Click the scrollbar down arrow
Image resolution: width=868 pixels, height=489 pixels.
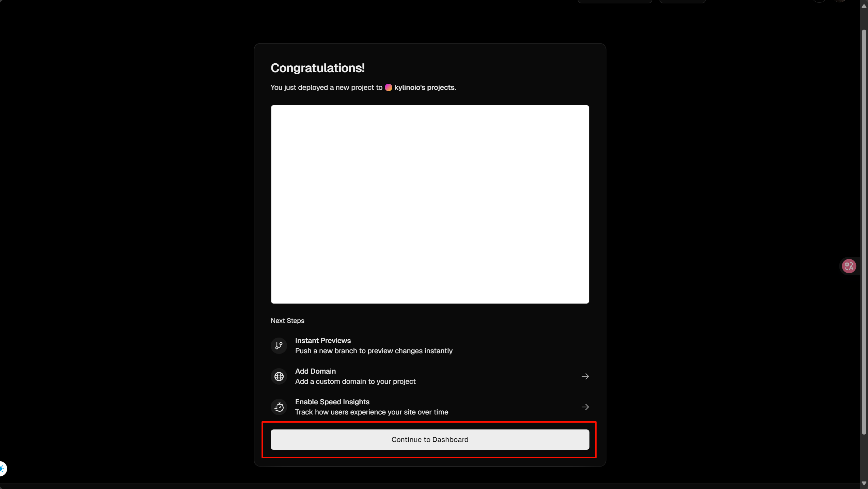[864, 483]
